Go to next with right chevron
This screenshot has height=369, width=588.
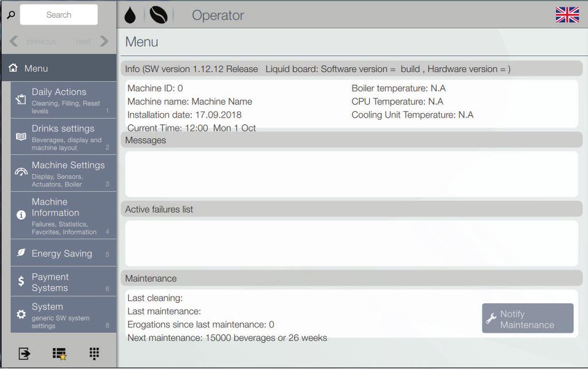(104, 41)
